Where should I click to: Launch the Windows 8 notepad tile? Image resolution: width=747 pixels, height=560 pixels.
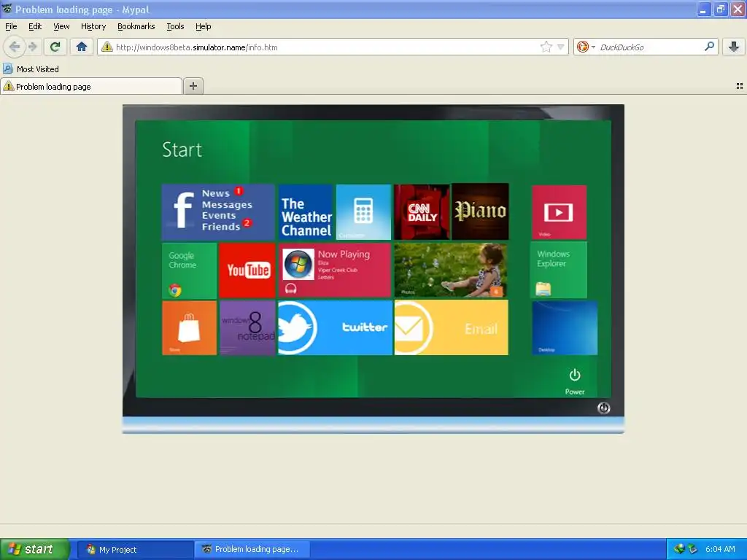coord(247,327)
